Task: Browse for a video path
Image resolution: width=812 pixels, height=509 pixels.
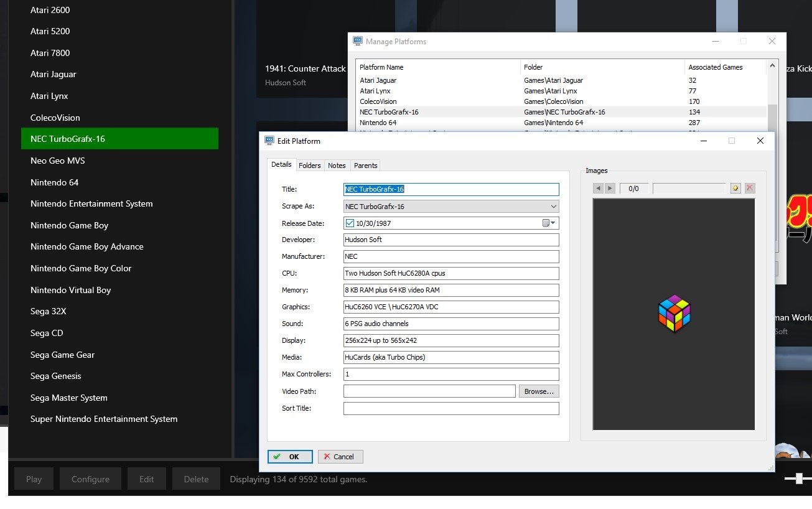Action: click(539, 391)
